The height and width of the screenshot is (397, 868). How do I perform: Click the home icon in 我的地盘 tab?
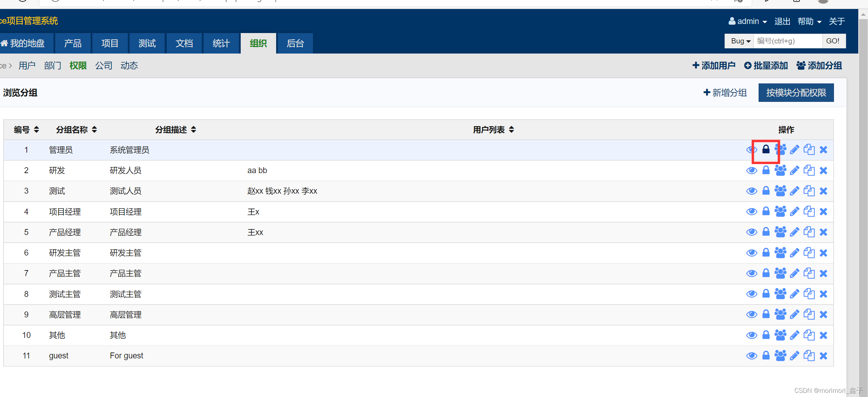(4, 43)
